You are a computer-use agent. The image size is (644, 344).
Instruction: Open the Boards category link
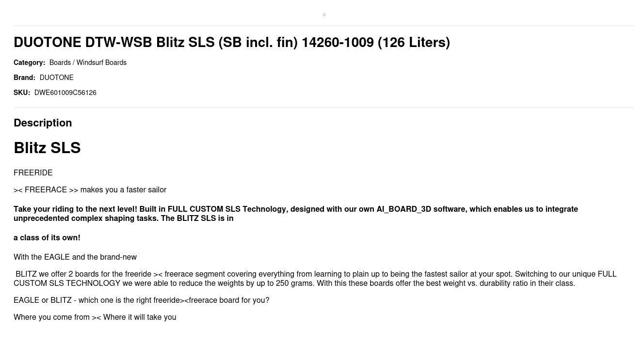coord(60,63)
